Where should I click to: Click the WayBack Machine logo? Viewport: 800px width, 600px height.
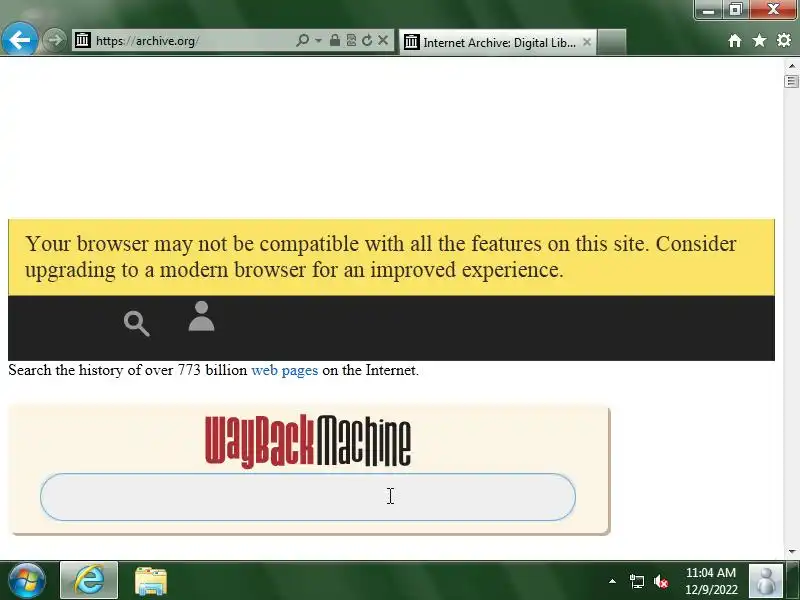[x=308, y=441]
